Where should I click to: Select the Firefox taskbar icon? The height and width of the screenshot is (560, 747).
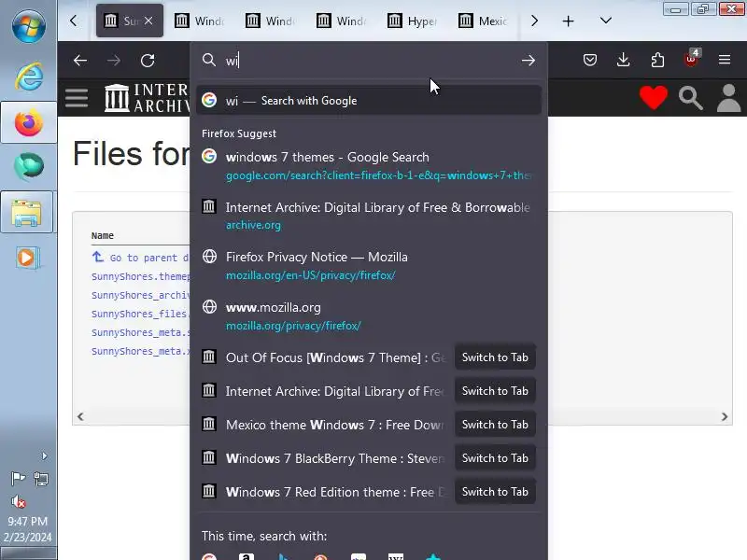coord(29,123)
